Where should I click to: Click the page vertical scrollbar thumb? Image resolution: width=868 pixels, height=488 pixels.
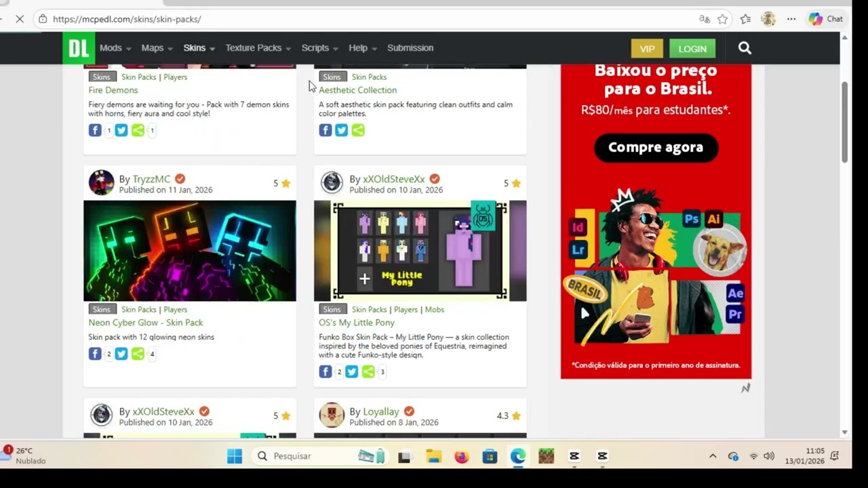(x=844, y=122)
